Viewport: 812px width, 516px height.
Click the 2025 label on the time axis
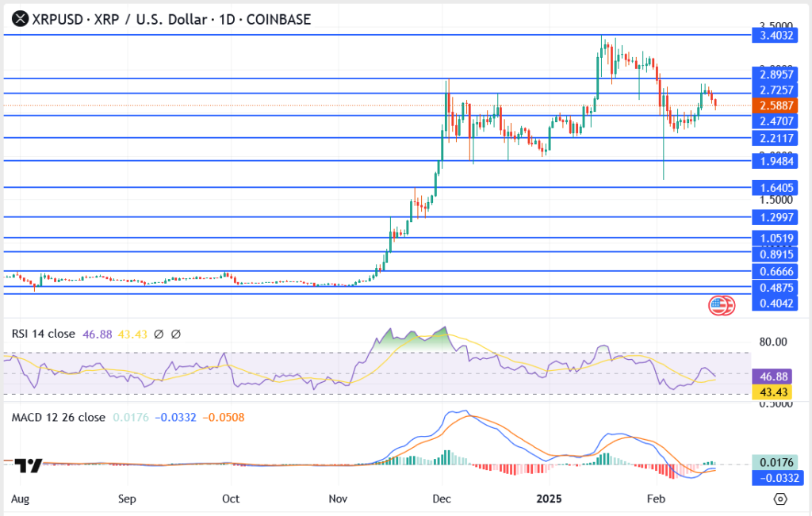point(548,499)
